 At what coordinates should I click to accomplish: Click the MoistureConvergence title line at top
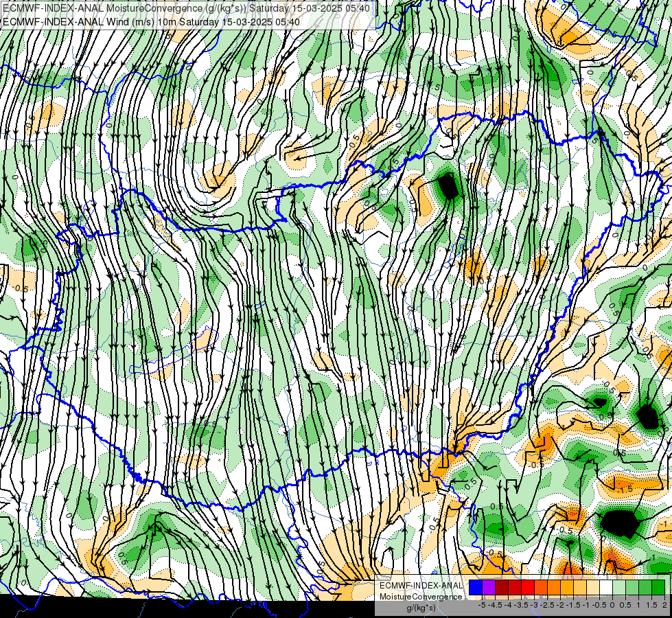[x=186, y=8]
